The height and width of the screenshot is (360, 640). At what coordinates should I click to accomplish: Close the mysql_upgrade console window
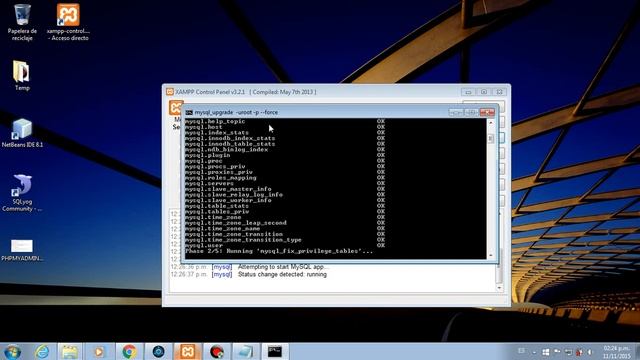click(x=487, y=112)
